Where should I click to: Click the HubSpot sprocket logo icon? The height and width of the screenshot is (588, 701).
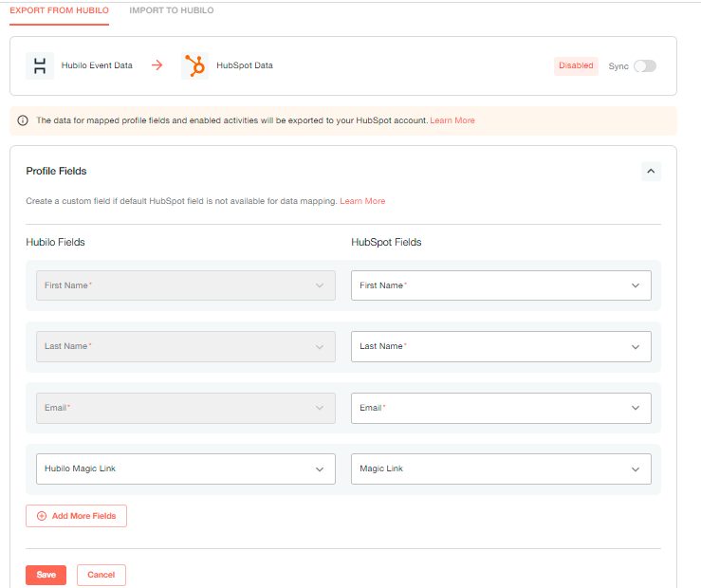[194, 65]
